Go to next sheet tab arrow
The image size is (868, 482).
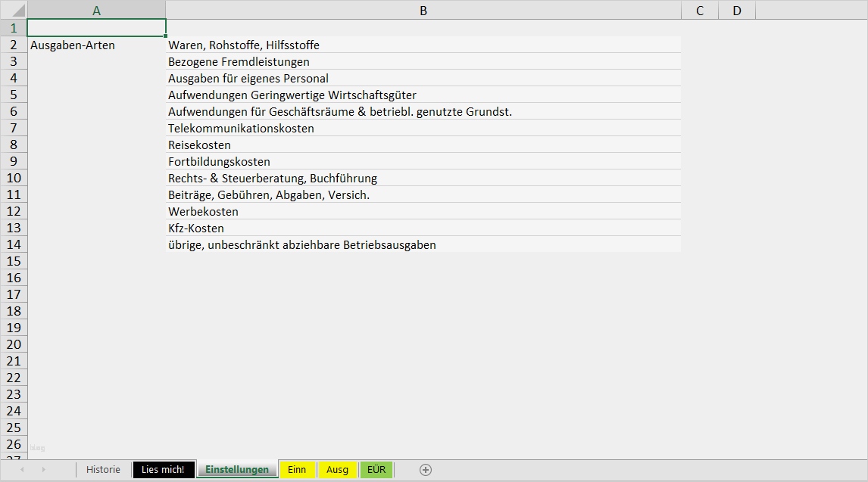43,470
